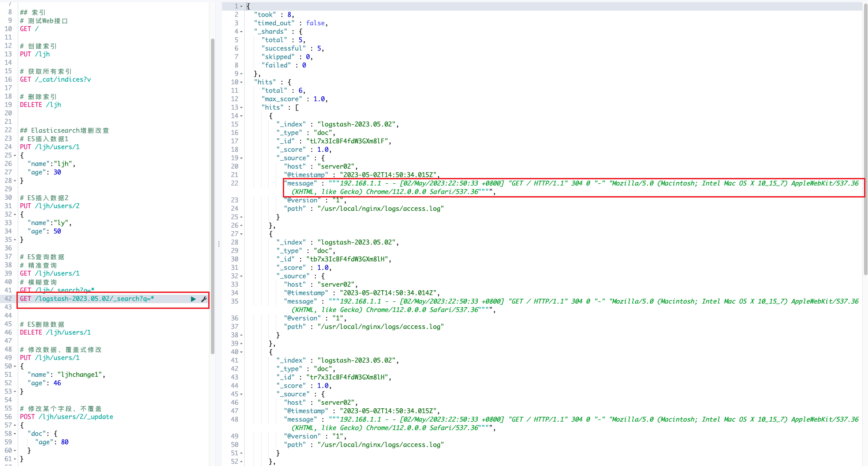Viewport: 868px width, 466px height.
Task: Click the "GET /_cat/indices?v" request
Action: pyautogui.click(x=55, y=79)
